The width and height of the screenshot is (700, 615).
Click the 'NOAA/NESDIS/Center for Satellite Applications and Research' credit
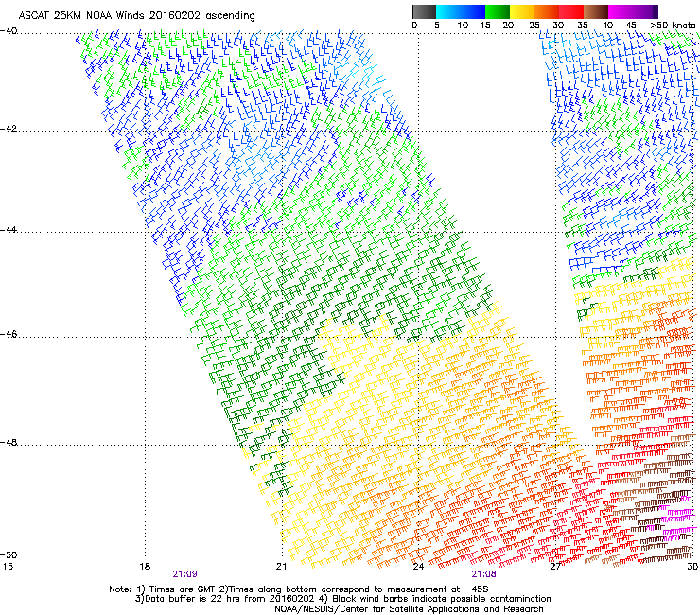pos(409,609)
